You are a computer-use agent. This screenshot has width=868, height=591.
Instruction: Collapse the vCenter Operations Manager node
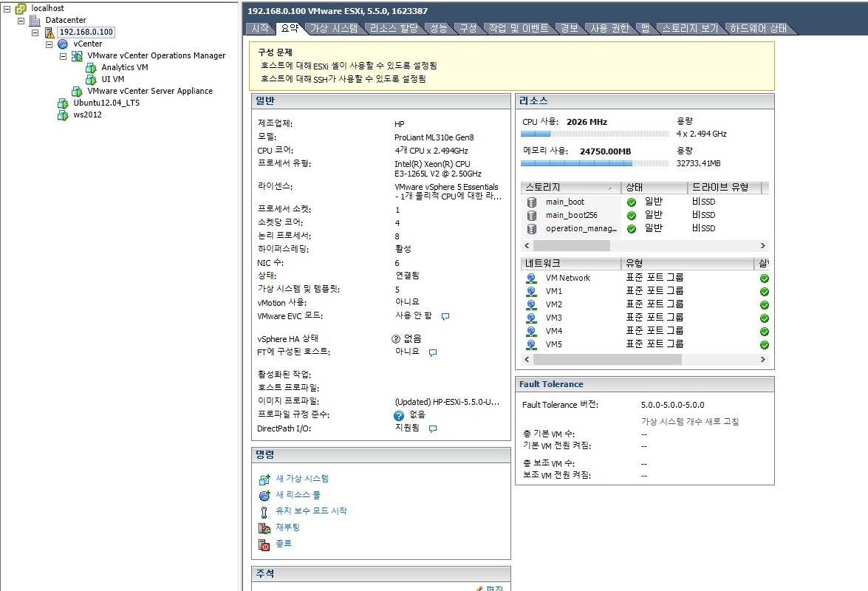coord(63,56)
